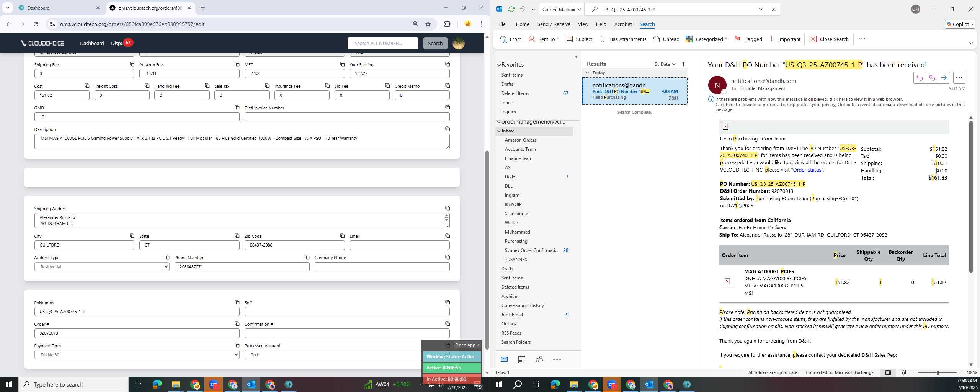The width and height of the screenshot is (980, 392).
Task: Click Open App on the tracker widget
Action: pos(467,345)
